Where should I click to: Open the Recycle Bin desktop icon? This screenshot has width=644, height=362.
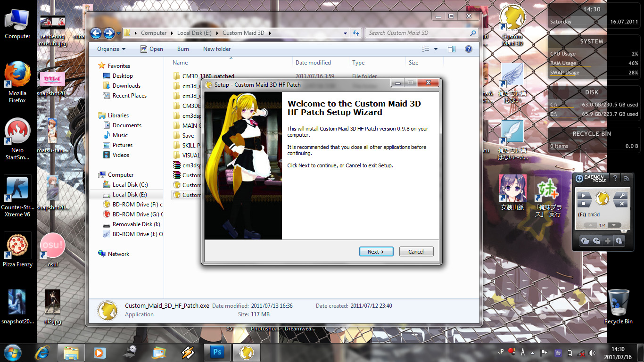618,307
